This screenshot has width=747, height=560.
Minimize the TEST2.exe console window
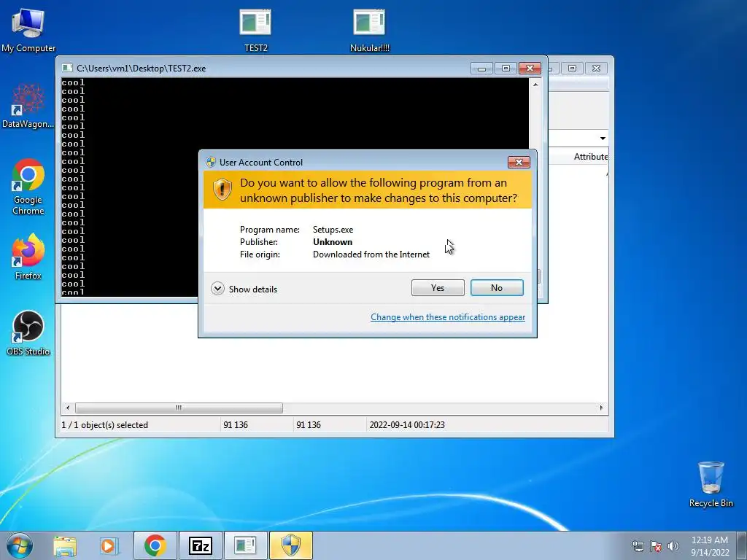coord(481,69)
